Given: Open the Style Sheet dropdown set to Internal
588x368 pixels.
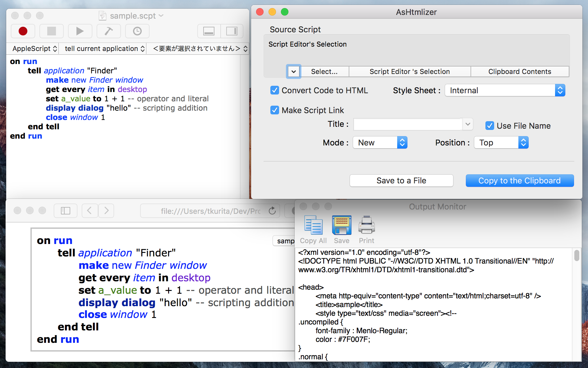Looking at the screenshot, I should (x=505, y=90).
